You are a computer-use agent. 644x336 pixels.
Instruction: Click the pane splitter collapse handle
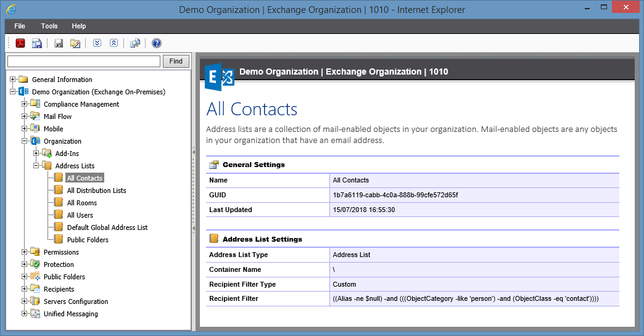(x=194, y=190)
